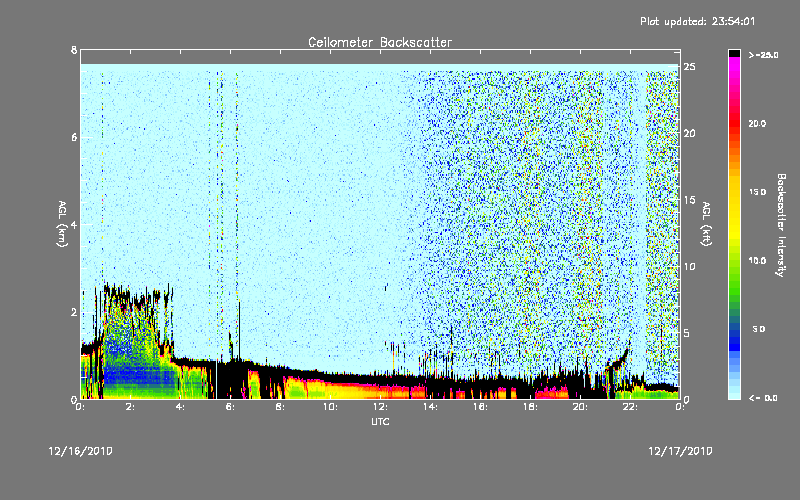
Task: Click the 12: hour x-axis tick label
Action: 381,407
